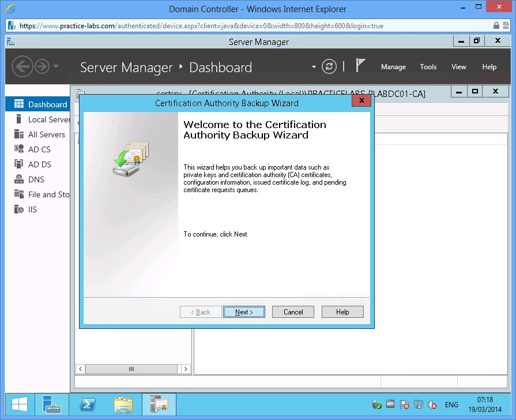Viewport: 516px width, 420px height.
Task: Open File Explorer from the taskbar
Action: tap(123, 405)
